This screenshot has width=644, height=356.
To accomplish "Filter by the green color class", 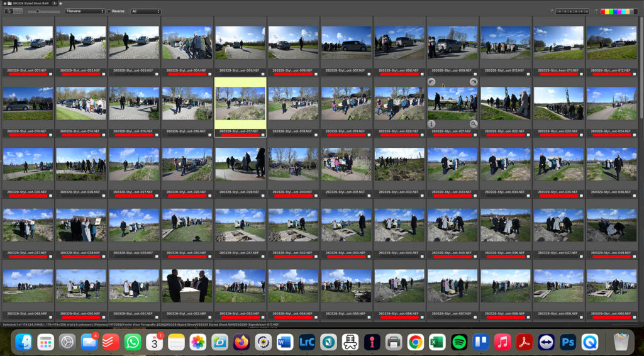I will pos(611,11).
